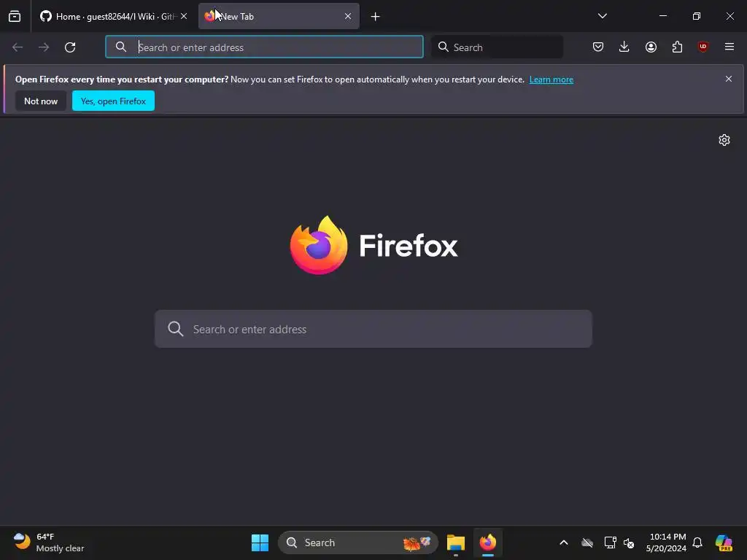Screen dimensions: 747x560
Task: Open network status tray icon
Action: coord(610,542)
